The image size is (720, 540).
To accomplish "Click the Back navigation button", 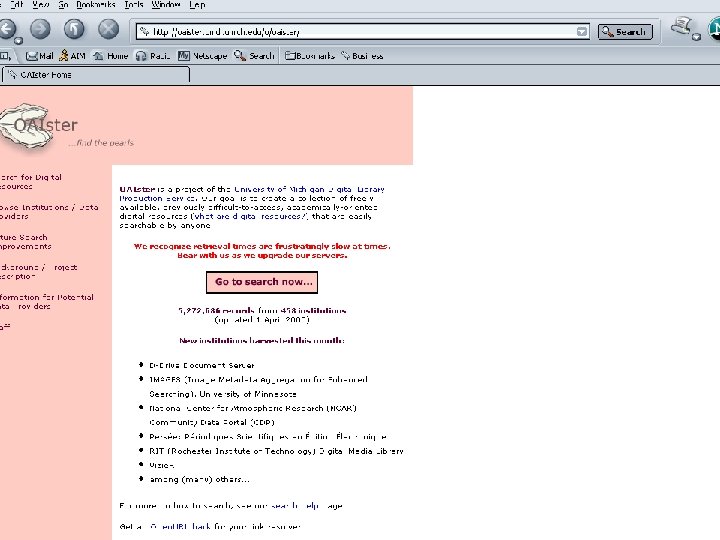I will point(6,29).
